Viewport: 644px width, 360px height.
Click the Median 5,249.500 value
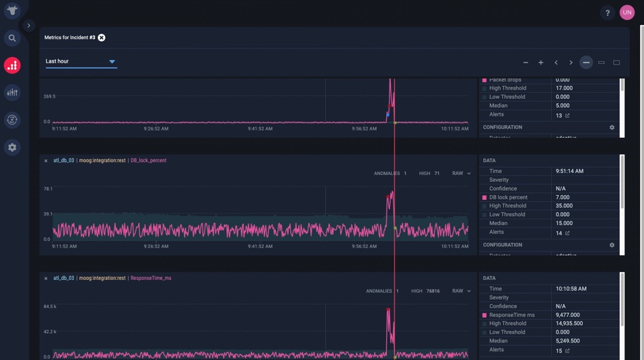coord(567,341)
